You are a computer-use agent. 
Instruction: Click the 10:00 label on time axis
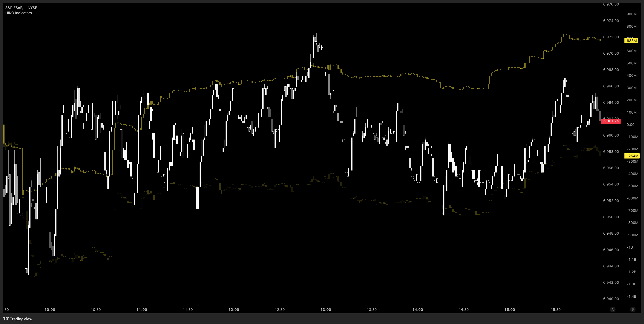tap(50, 310)
